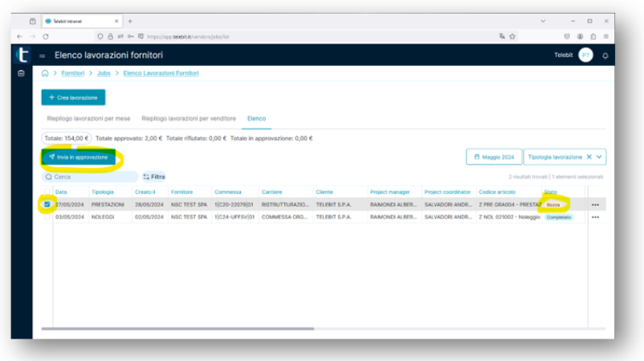Image resolution: width=644 pixels, height=361 pixels.
Task: Bookmark this page with the star icon
Action: click(512, 36)
